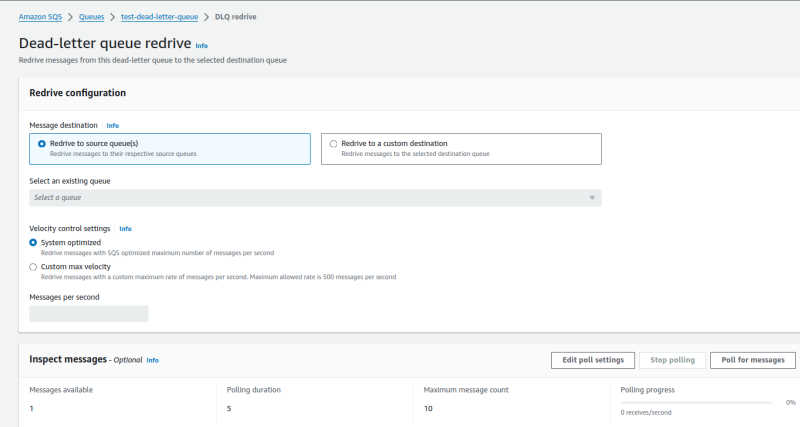Click Info next to Dead-letter queue redrive title
The height and width of the screenshot is (427, 800).
[x=202, y=46]
